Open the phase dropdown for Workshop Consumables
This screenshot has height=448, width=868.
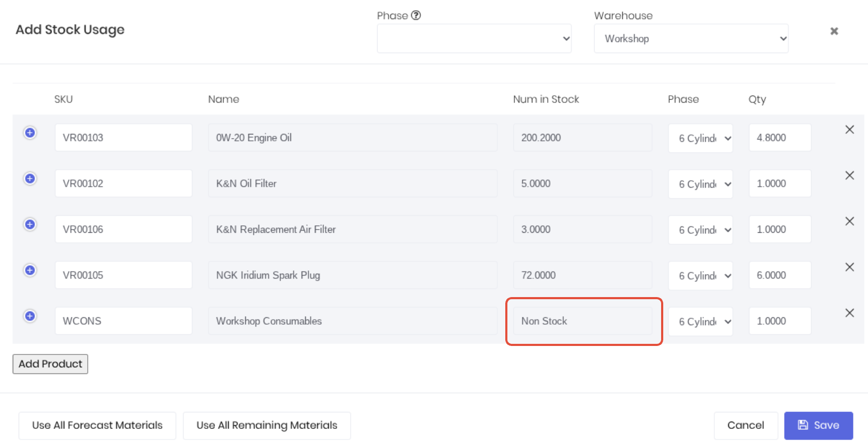[x=700, y=322]
